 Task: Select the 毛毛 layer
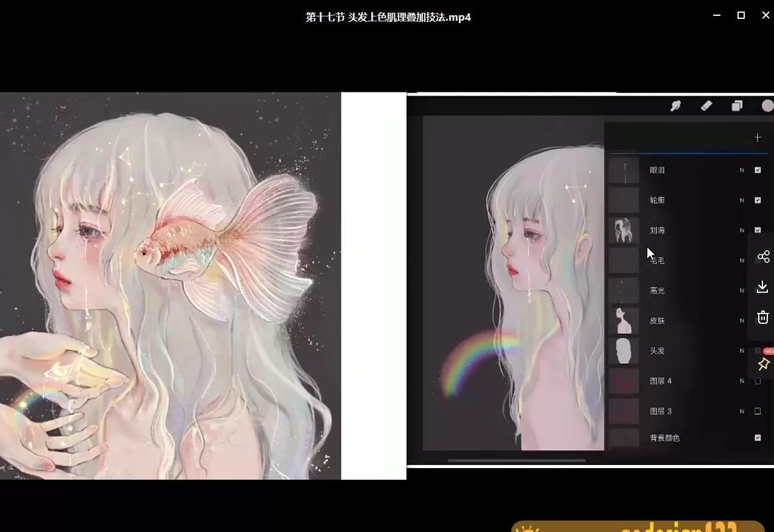click(x=657, y=260)
